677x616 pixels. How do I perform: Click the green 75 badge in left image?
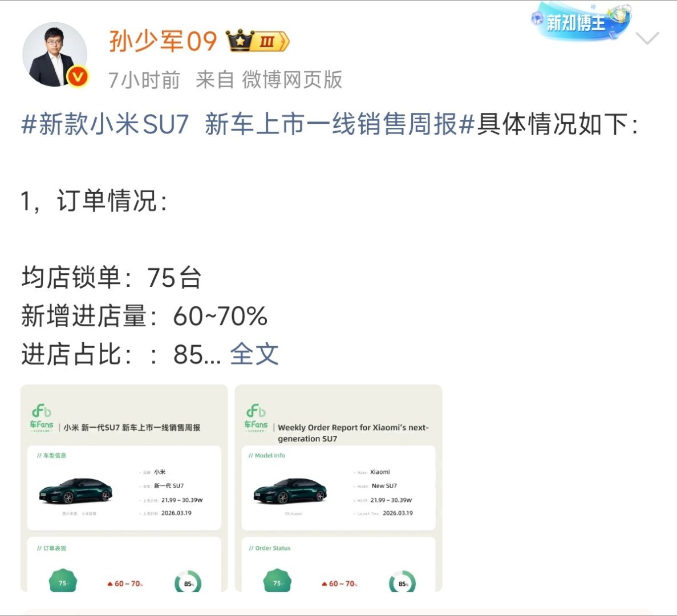63,581
